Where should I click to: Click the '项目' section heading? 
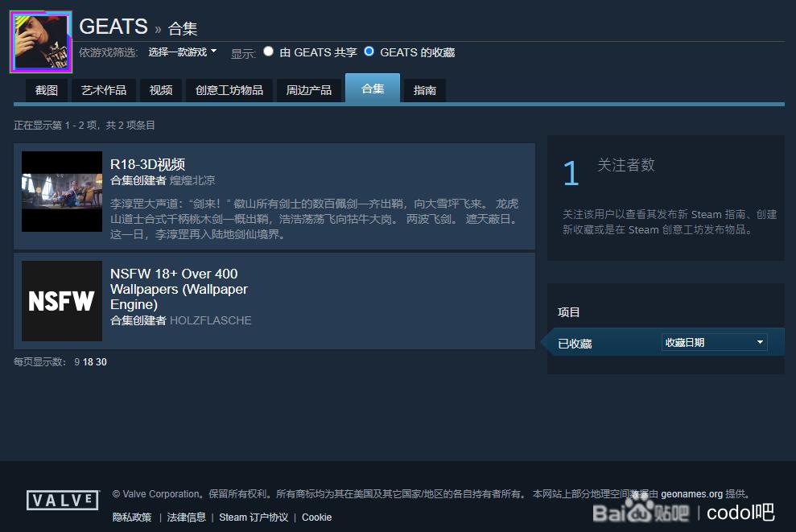(568, 312)
